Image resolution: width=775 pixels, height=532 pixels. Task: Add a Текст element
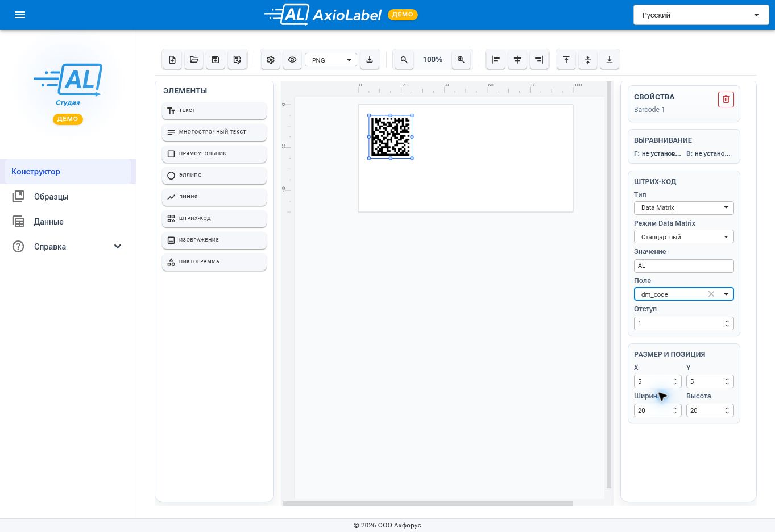point(214,111)
